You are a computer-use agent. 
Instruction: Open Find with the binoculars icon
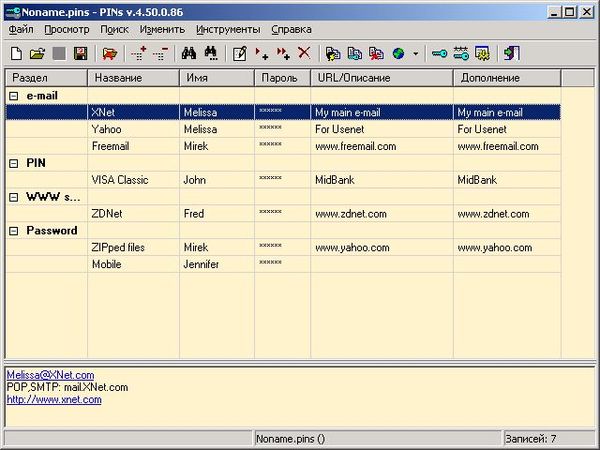[x=189, y=54]
